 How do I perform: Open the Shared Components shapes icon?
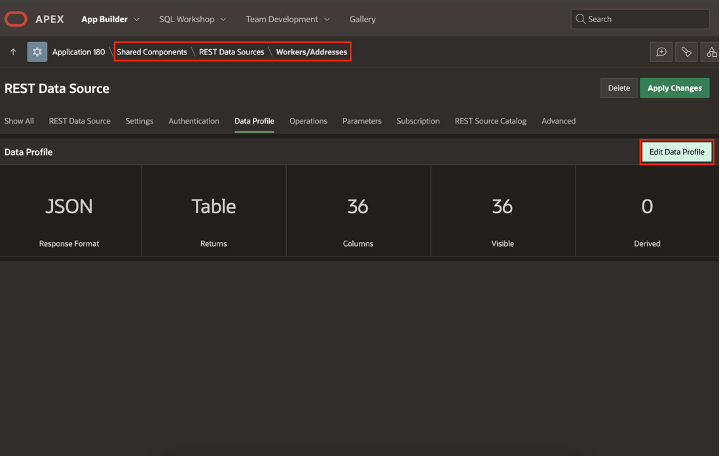click(711, 52)
